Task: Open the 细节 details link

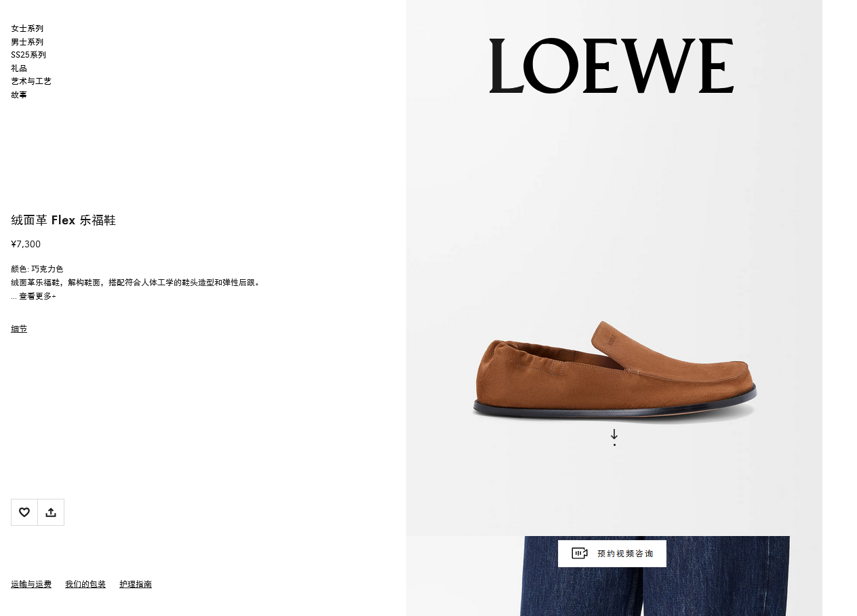Action: [19, 329]
